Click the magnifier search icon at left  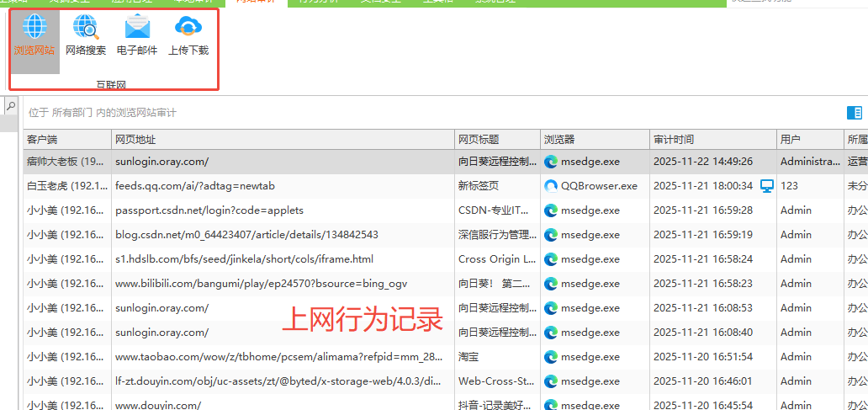[11, 106]
